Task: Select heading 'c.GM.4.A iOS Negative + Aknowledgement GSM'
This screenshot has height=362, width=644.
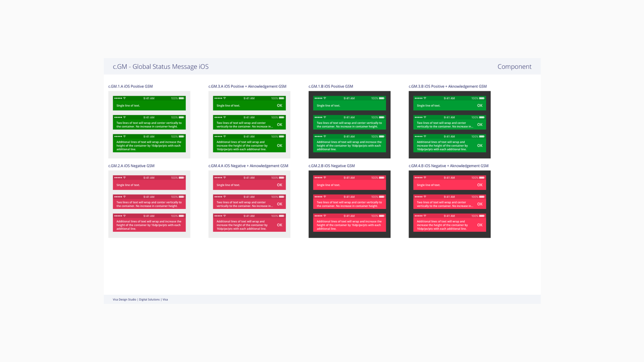Action: coord(248,166)
